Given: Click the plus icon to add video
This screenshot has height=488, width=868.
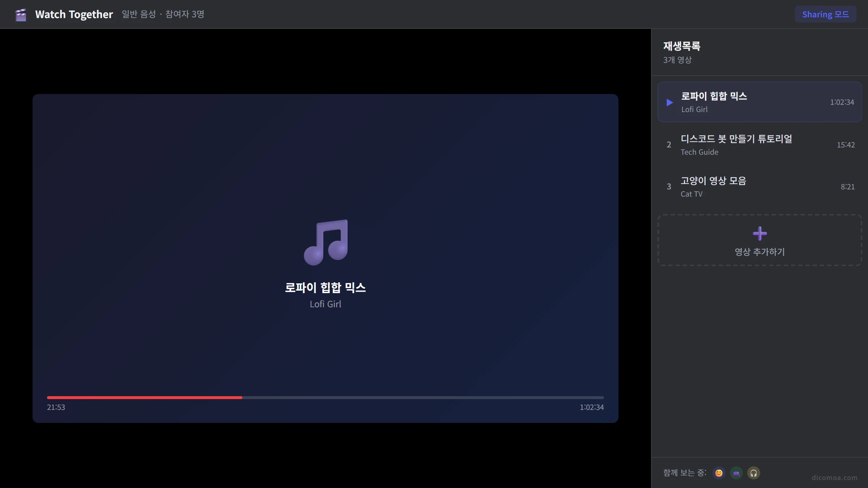Looking at the screenshot, I should pyautogui.click(x=759, y=234).
